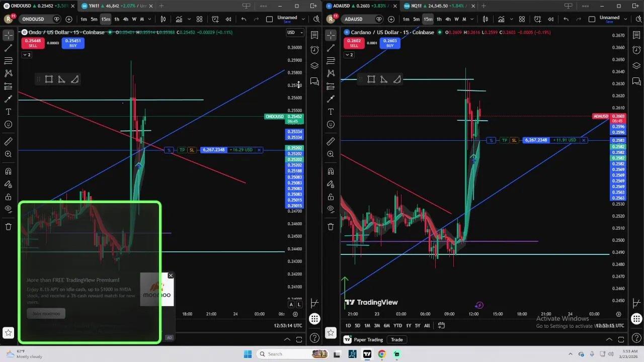This screenshot has height=362, width=644.
Task: Click the Join moomoo ad button
Action: pyautogui.click(x=46, y=314)
